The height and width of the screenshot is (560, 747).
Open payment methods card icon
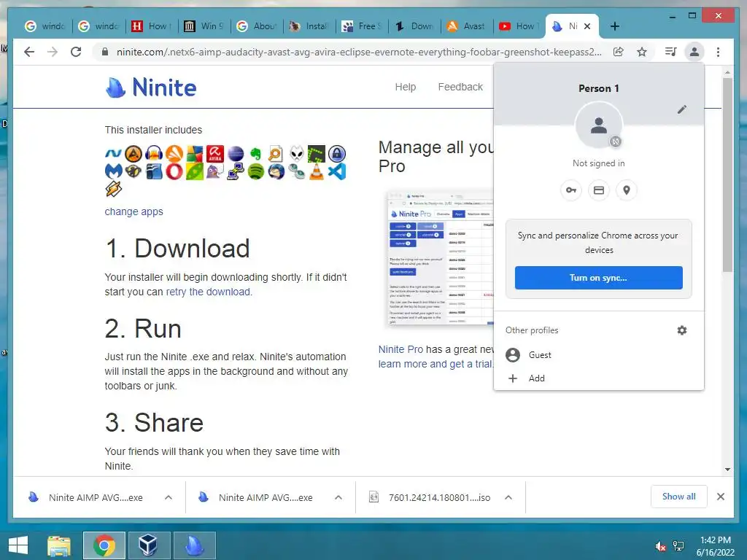[x=599, y=190]
